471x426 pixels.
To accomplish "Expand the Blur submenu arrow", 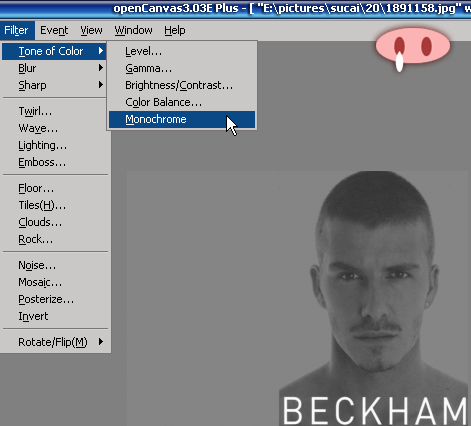I will (x=101, y=68).
